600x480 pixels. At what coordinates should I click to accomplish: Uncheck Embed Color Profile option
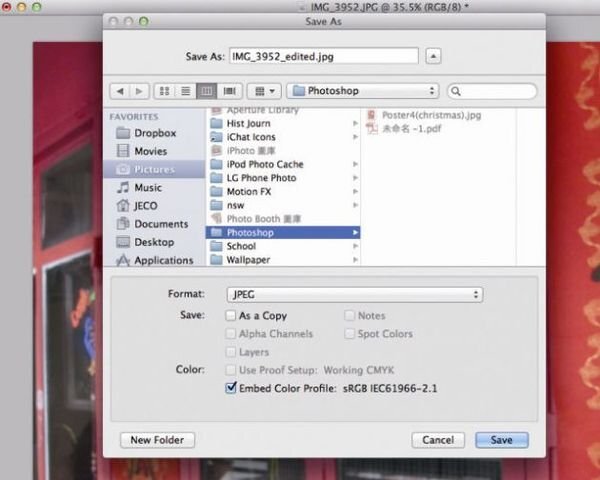(x=231, y=388)
